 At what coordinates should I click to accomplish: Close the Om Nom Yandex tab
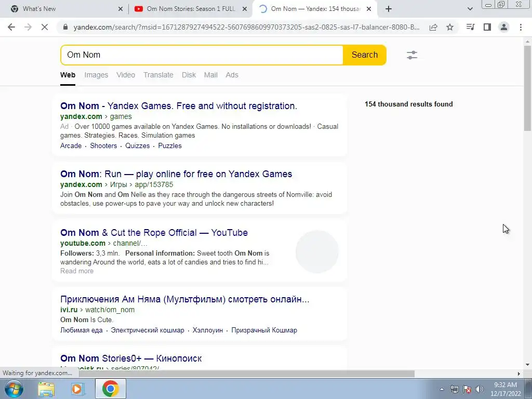[369, 9]
